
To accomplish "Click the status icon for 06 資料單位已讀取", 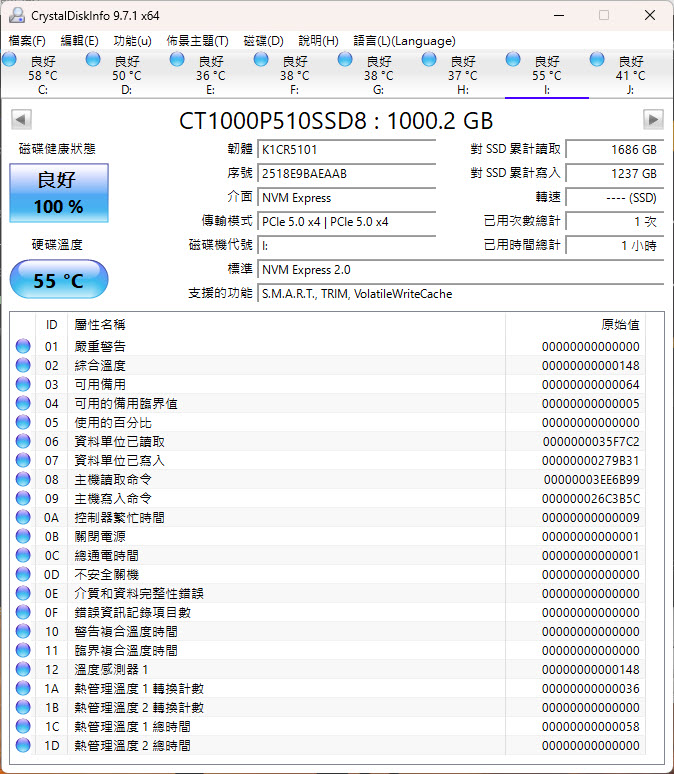I will [23, 441].
